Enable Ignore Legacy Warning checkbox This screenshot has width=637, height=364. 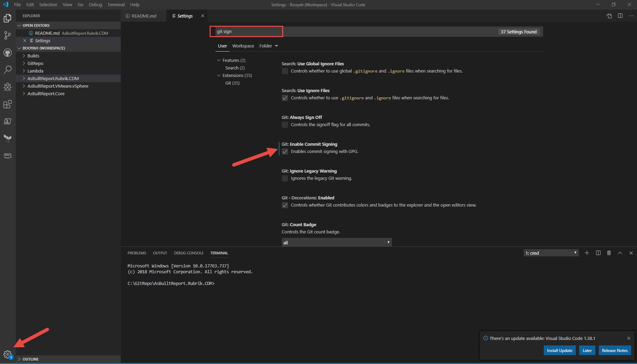(x=285, y=178)
